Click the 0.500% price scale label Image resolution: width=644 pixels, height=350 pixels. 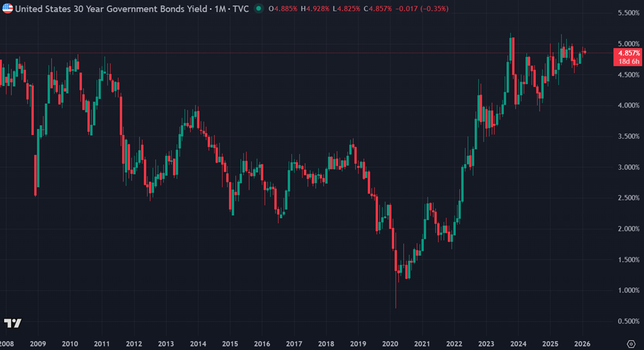(x=626, y=321)
